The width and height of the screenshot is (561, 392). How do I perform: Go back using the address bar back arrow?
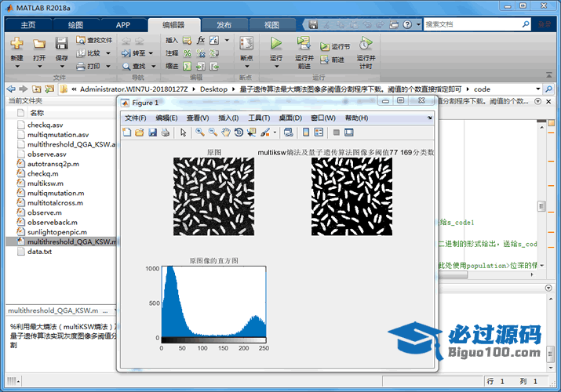pos(12,89)
